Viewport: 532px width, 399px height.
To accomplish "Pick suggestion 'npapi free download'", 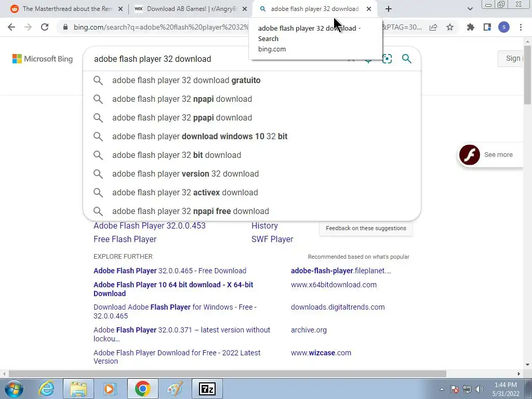I will [252, 211].
